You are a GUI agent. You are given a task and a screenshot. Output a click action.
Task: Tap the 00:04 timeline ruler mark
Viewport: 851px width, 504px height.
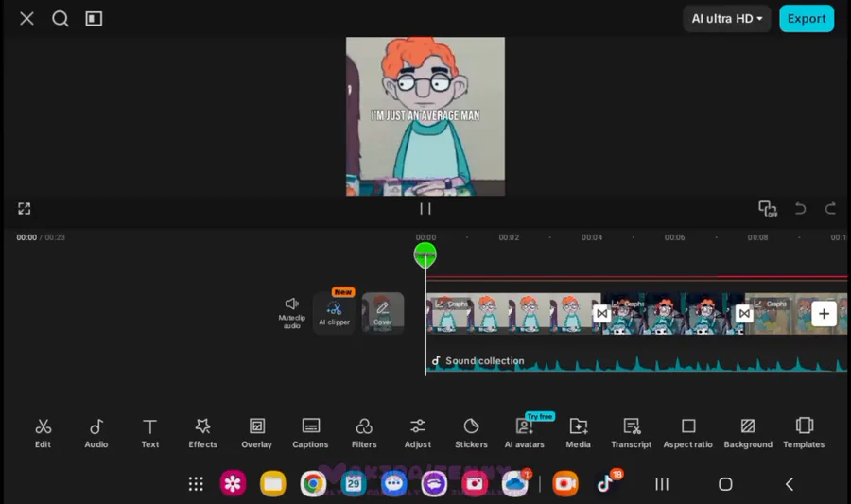coord(592,237)
